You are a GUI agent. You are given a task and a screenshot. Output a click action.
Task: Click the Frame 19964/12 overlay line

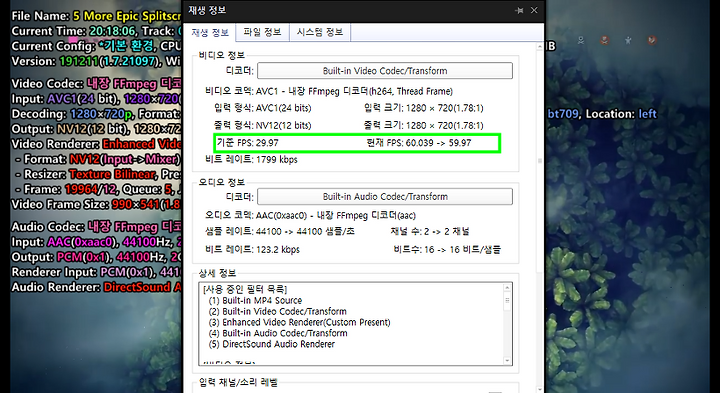(x=98, y=190)
